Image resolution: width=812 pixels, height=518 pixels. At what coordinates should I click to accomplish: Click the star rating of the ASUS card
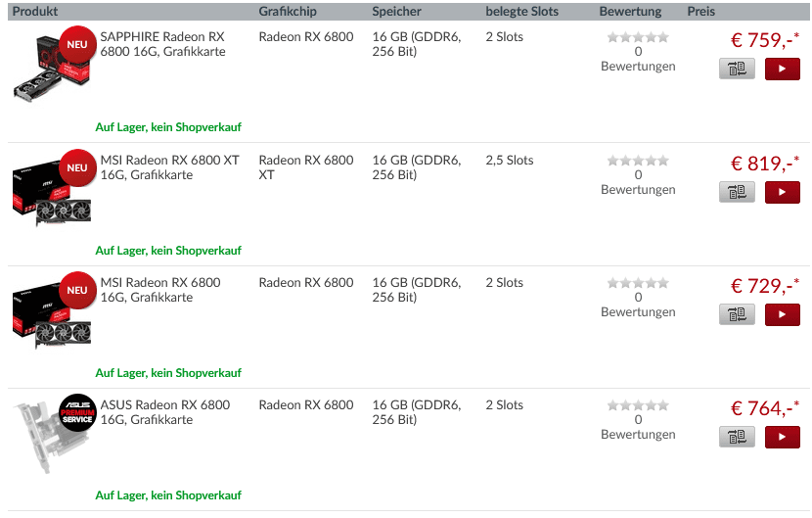tap(638, 405)
